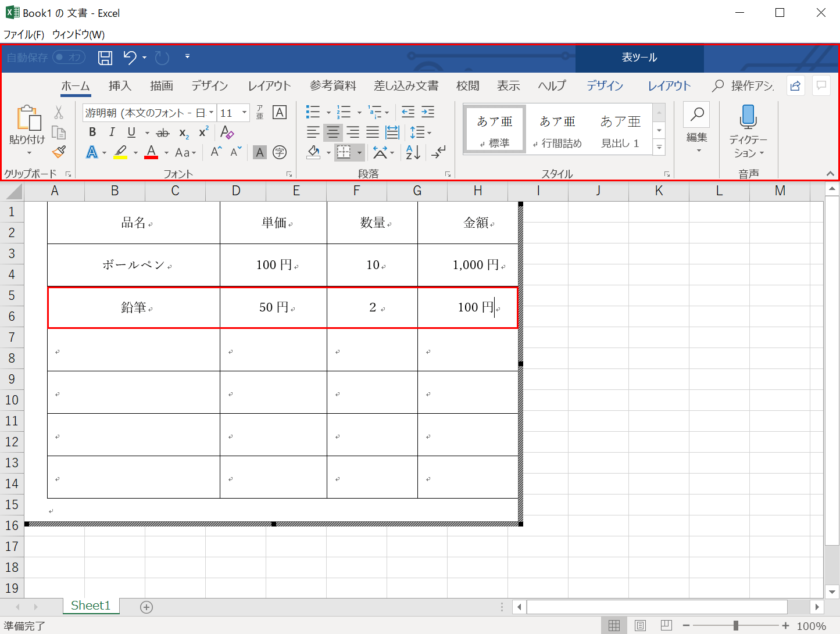Open the Customize Quick Access Toolbar dropdown
The image size is (840, 634).
coord(187,56)
